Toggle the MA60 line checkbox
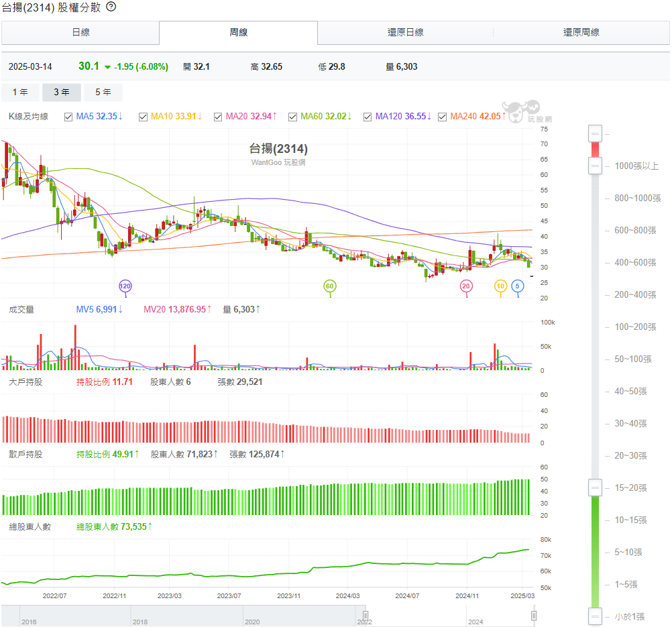 point(292,117)
